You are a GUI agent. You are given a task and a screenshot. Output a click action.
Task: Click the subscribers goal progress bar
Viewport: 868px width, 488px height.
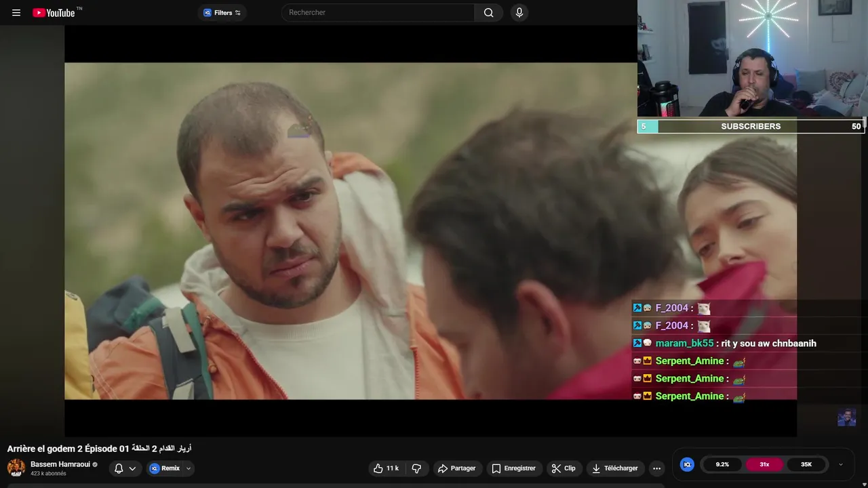[x=751, y=126]
